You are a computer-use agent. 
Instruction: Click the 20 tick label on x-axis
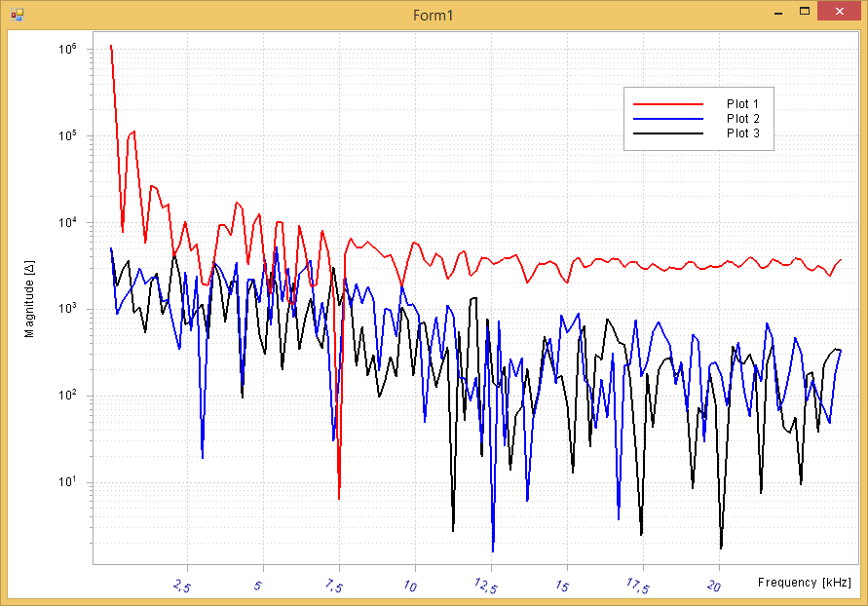[x=715, y=585]
